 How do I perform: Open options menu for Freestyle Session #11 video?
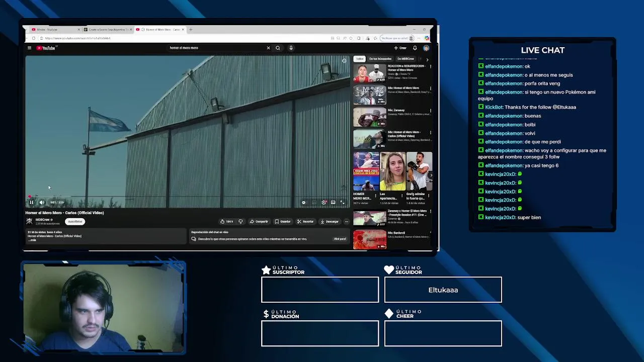[x=430, y=212]
